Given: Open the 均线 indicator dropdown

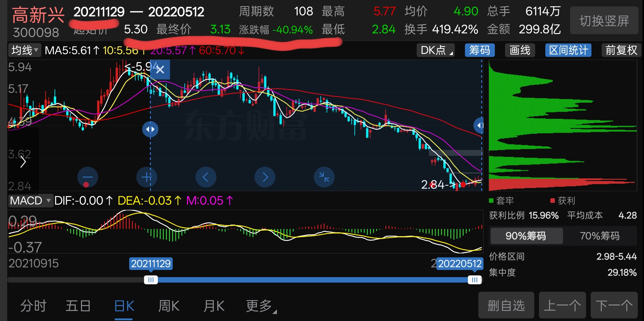Looking at the screenshot, I should coord(25,50).
